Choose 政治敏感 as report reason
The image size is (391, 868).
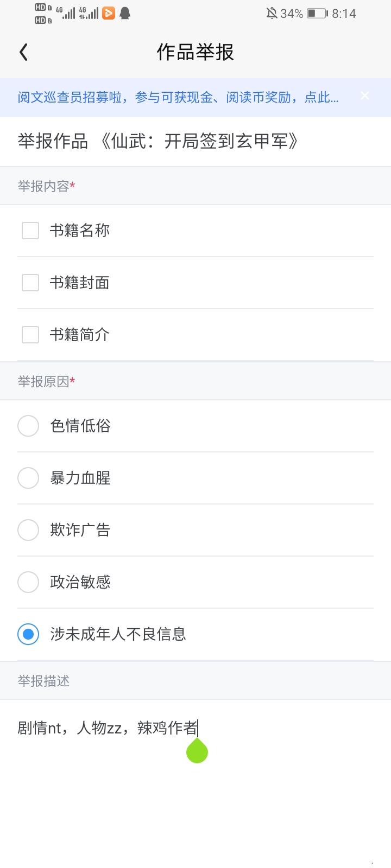point(28,582)
